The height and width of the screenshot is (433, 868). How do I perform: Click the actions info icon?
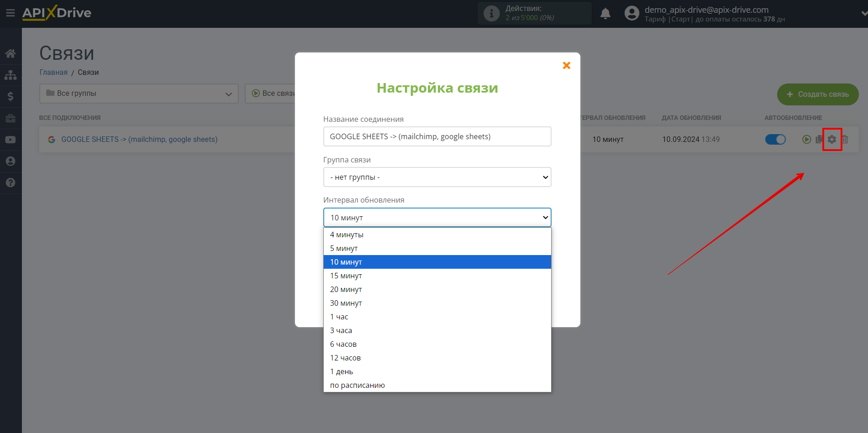[x=492, y=13]
